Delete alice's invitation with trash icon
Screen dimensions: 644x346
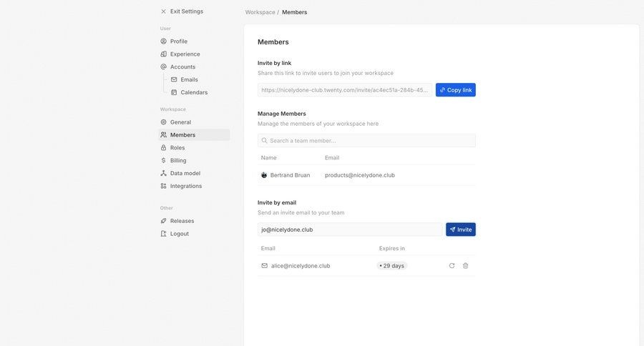(465, 265)
